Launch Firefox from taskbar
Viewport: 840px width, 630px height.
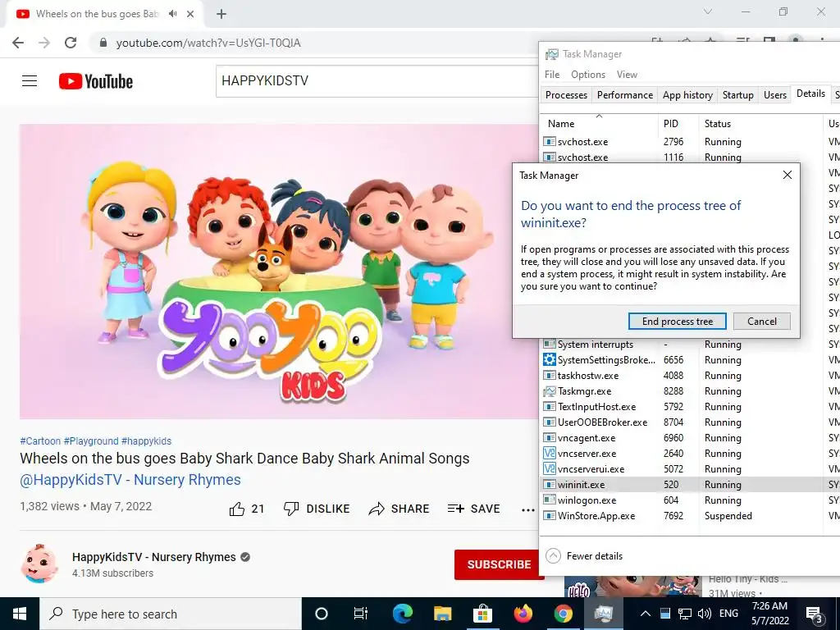(x=523, y=614)
